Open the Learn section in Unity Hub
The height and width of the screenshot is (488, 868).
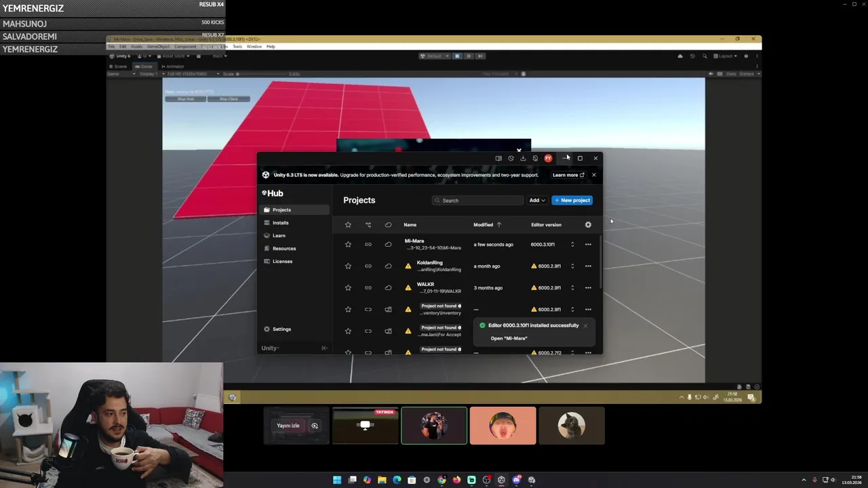pos(294,236)
